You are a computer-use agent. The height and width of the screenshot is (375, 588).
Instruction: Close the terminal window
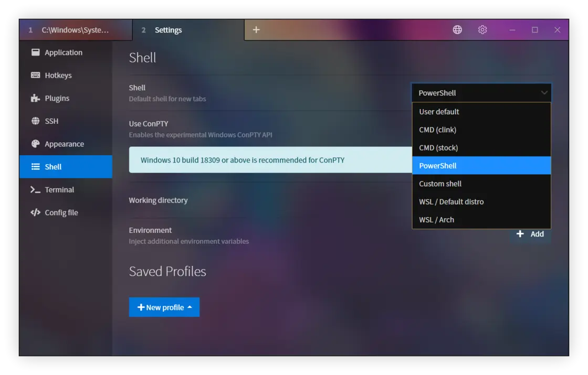(x=557, y=29)
